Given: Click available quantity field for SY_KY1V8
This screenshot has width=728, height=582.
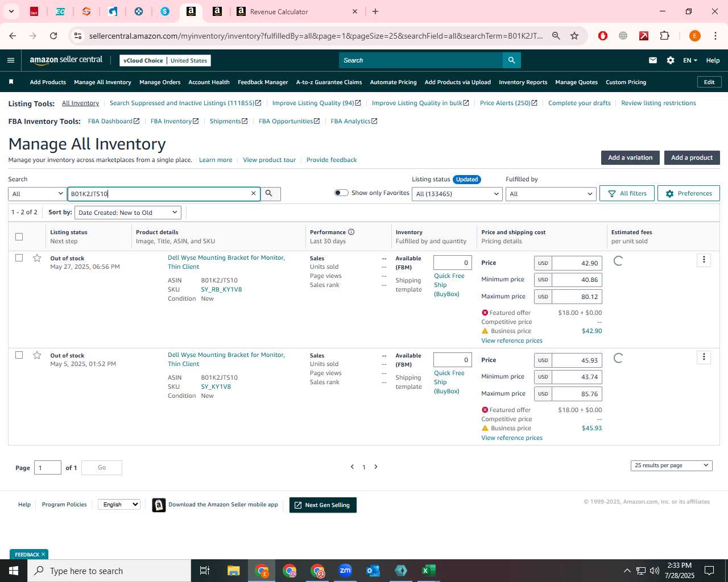Looking at the screenshot, I should click(x=453, y=360).
